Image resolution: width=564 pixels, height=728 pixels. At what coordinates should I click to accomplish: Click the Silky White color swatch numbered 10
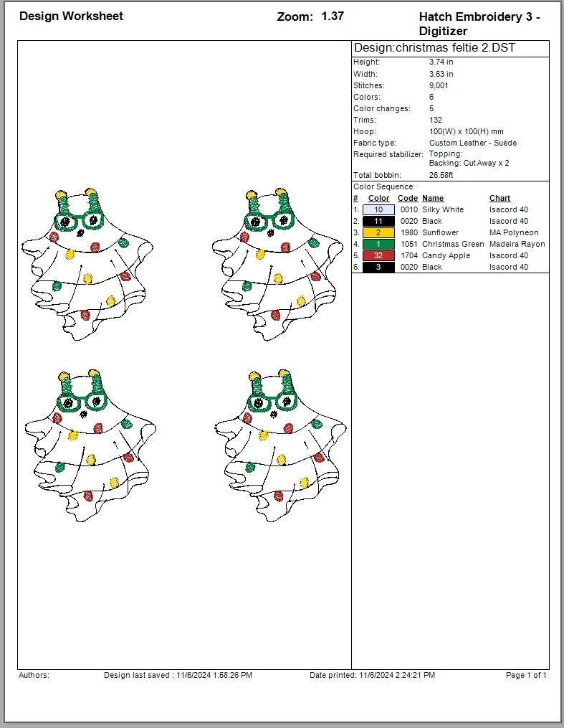click(378, 209)
